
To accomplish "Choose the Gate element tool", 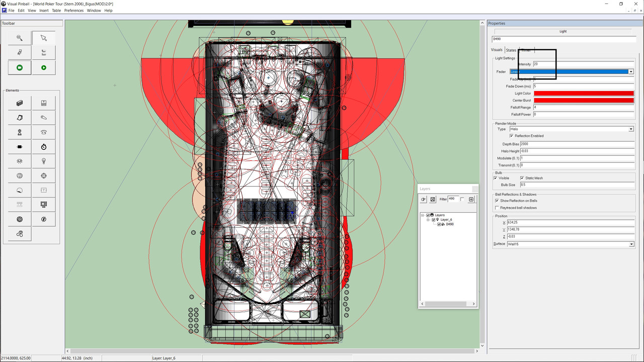I will pyautogui.click(x=44, y=103).
